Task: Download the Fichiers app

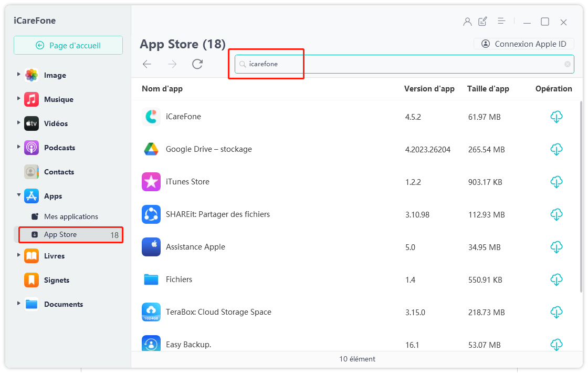Action: 556,279
